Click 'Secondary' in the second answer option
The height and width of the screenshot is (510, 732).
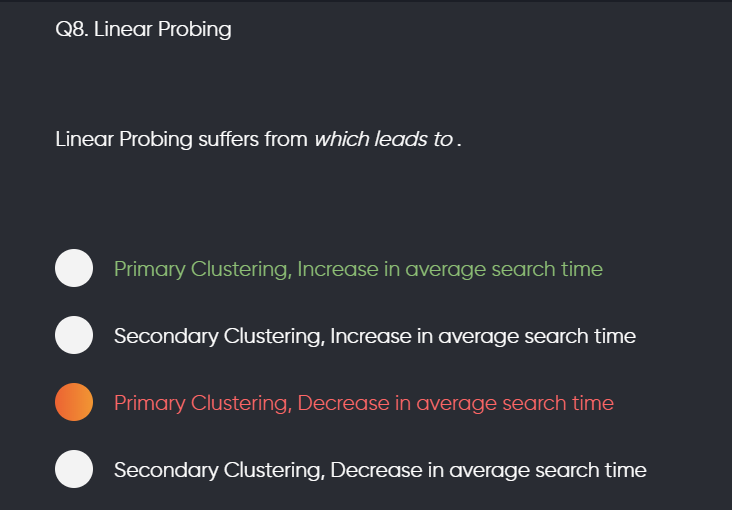tap(166, 337)
